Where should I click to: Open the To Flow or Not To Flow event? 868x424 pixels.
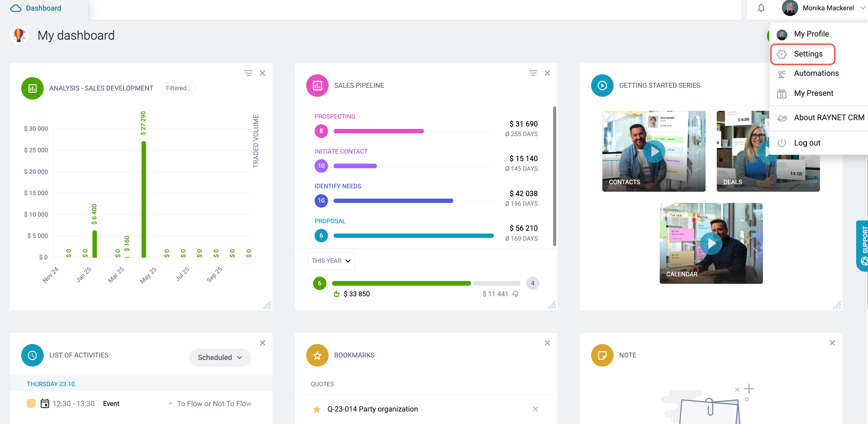coord(214,404)
